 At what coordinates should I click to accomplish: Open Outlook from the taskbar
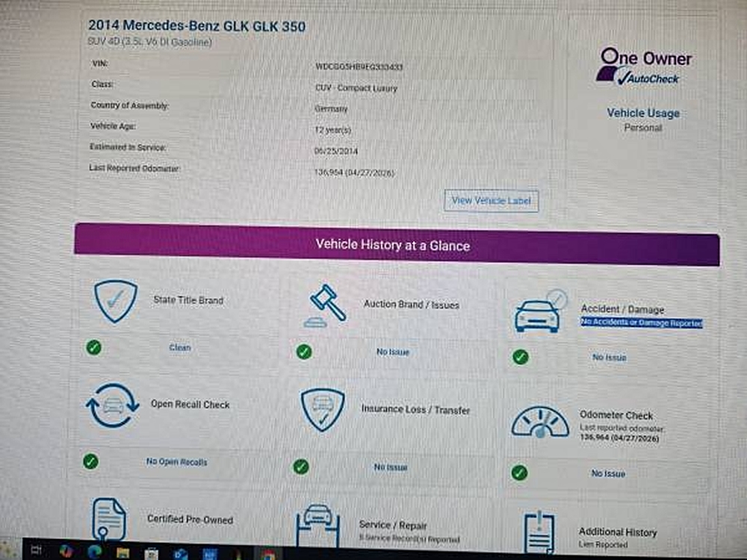[181, 554]
